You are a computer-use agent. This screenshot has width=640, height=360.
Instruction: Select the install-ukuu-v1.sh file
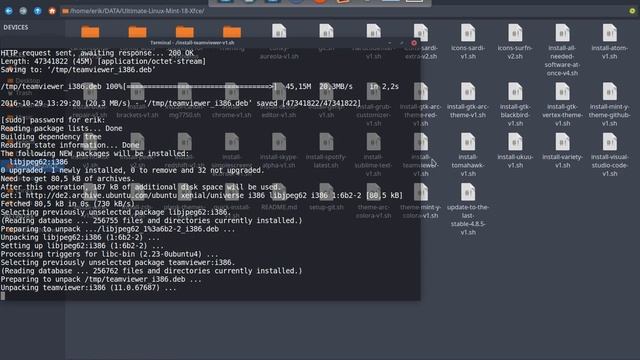(x=515, y=151)
